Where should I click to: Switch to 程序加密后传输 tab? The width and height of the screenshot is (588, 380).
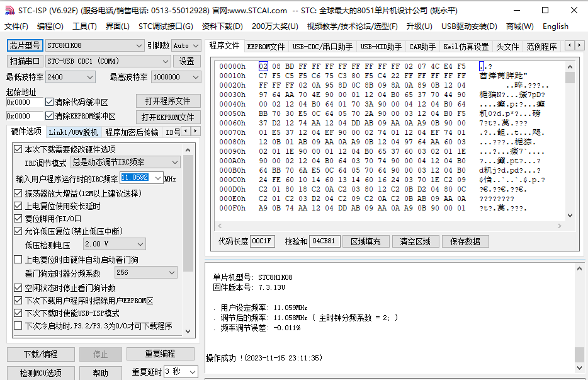[x=132, y=132]
